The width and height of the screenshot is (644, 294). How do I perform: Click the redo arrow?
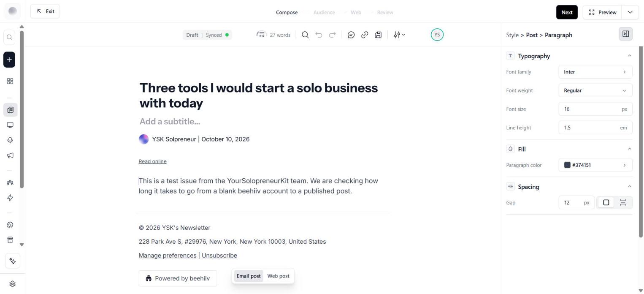tap(332, 35)
